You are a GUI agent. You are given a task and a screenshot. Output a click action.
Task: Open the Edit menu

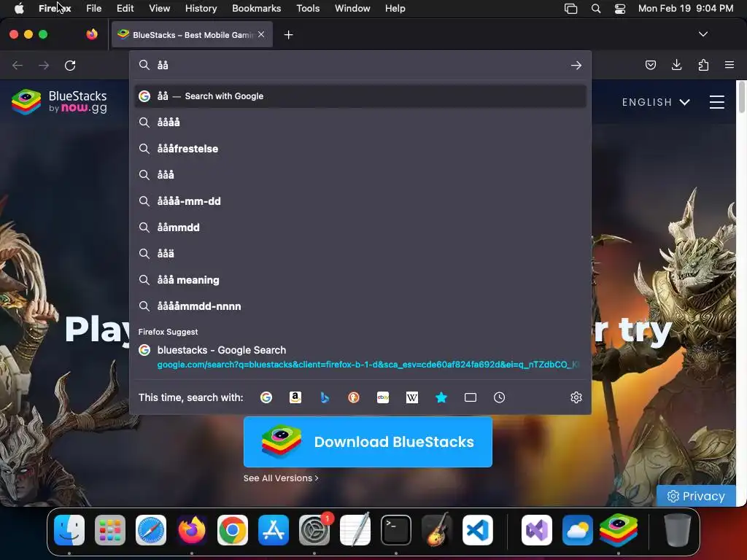point(125,9)
